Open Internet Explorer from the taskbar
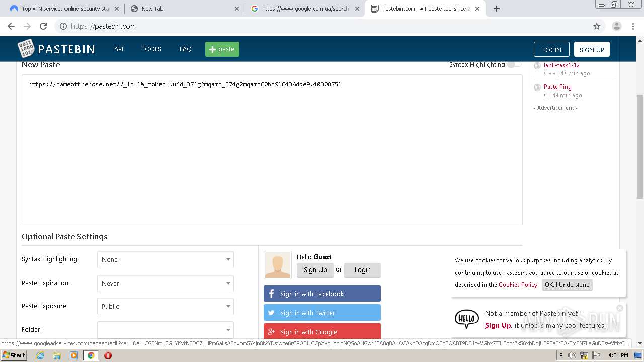This screenshot has height=362, width=644. pos(40,355)
